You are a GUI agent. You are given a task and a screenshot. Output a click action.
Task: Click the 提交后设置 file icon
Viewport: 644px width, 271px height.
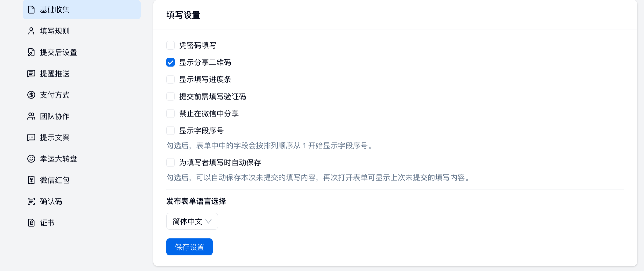coord(31,52)
